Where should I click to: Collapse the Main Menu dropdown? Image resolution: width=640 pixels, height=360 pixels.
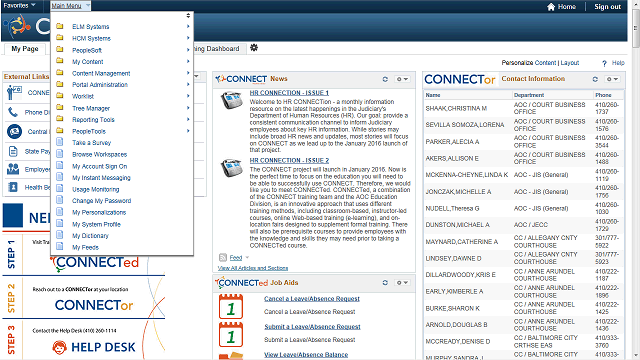[x=70, y=6]
